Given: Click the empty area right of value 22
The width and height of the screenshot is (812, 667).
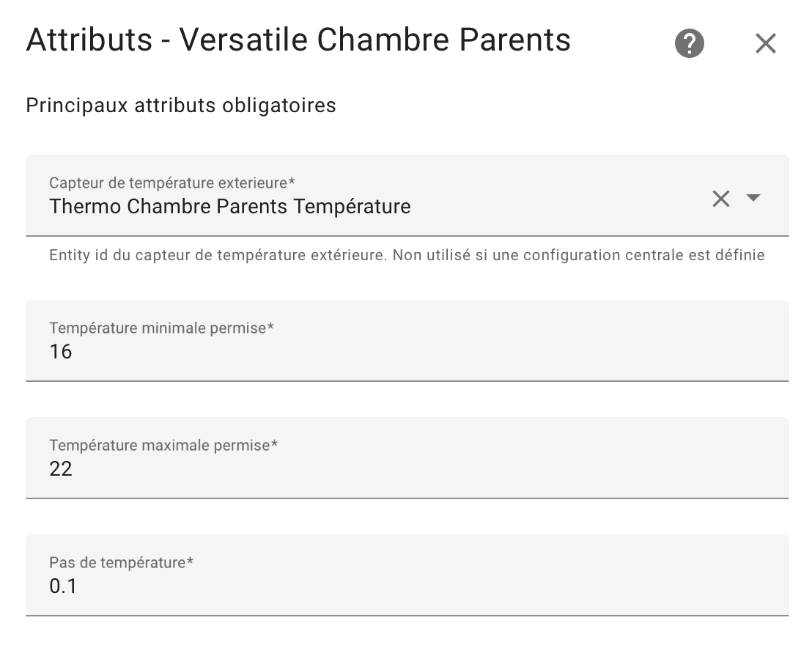Looking at the screenshot, I should pyautogui.click(x=430, y=469).
